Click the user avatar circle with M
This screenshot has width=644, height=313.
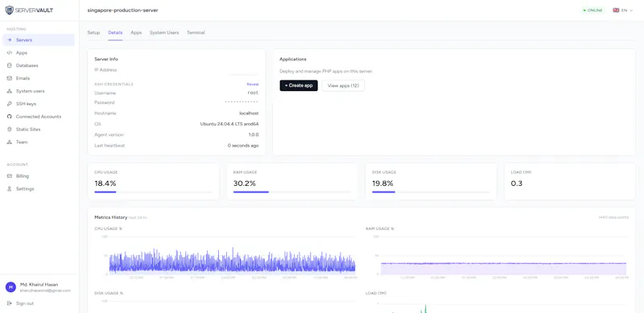pos(10,286)
